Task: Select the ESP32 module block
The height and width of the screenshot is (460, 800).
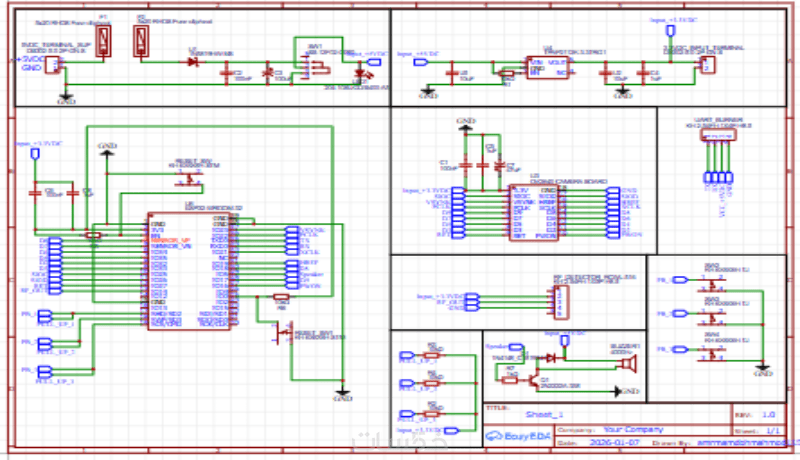Action: (x=188, y=271)
